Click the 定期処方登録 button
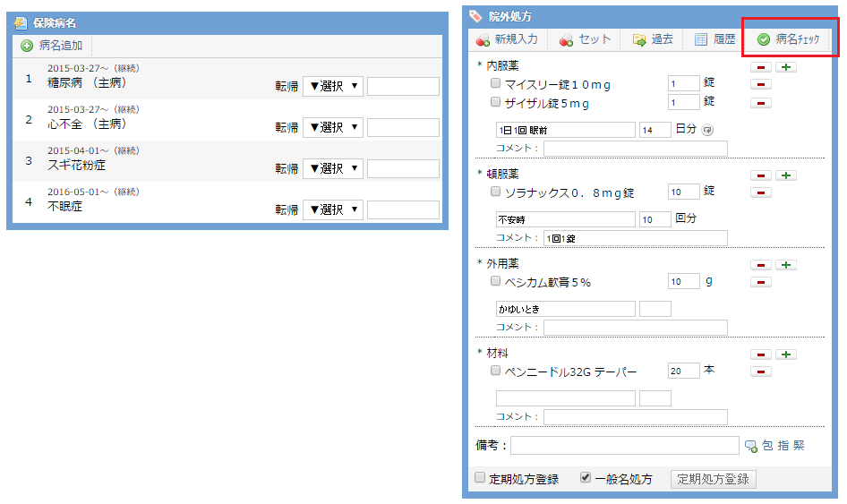This screenshot has width=847, height=504. click(x=713, y=479)
